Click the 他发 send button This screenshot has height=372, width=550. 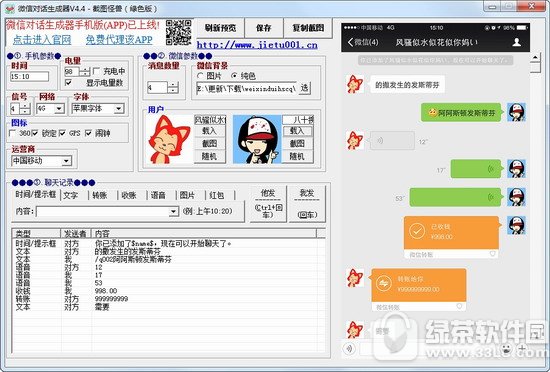pos(268,204)
